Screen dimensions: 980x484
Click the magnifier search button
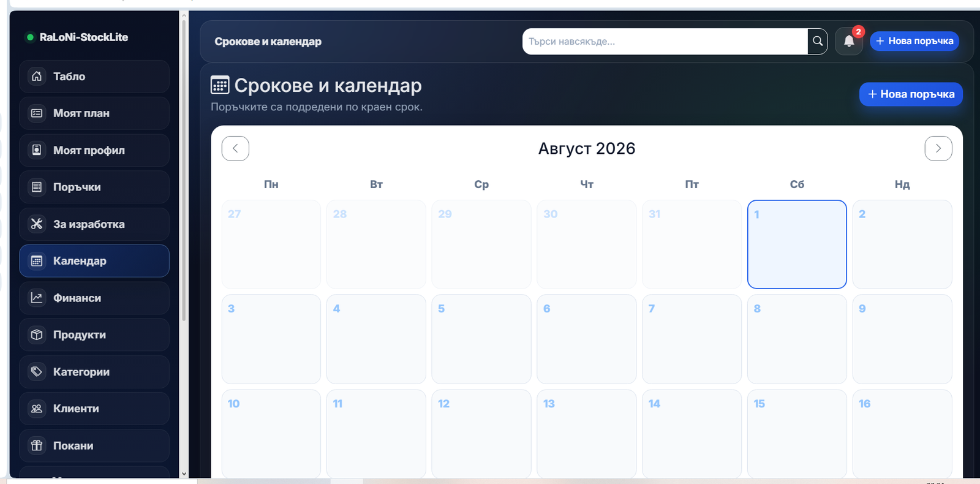(818, 42)
